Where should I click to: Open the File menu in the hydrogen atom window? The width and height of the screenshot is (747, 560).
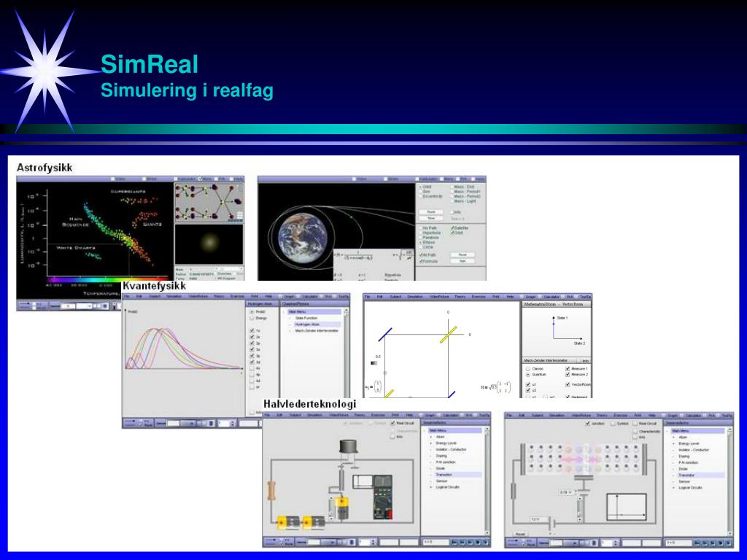pyautogui.click(x=127, y=296)
